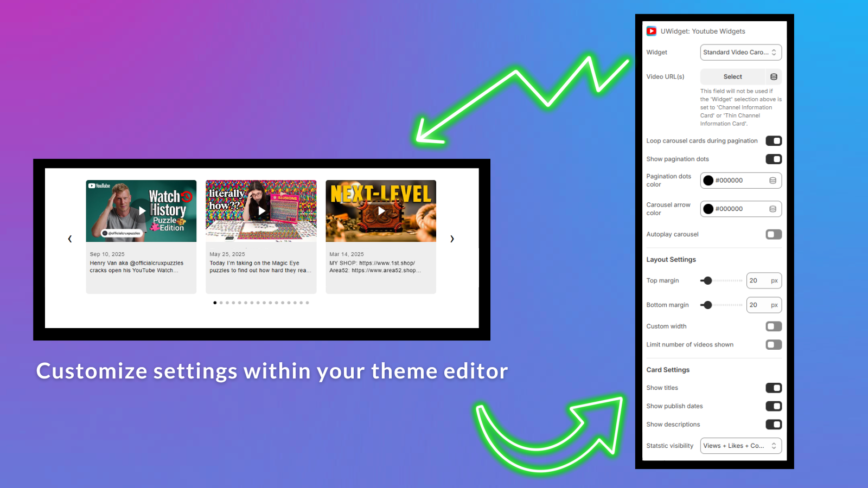Click play on the Watch History Puzzle video
This screenshot has width=868, height=488.
click(x=141, y=211)
